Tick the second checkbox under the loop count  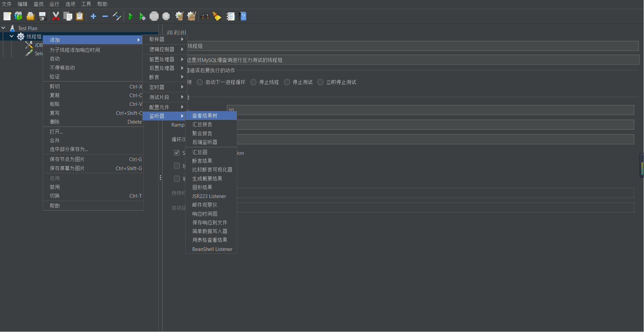(177, 165)
